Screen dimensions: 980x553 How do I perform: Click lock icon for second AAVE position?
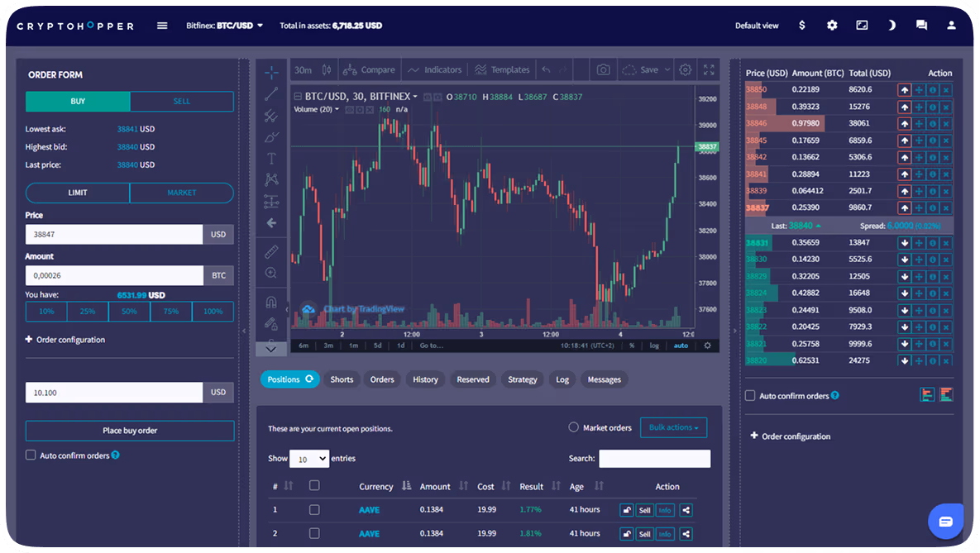point(626,534)
